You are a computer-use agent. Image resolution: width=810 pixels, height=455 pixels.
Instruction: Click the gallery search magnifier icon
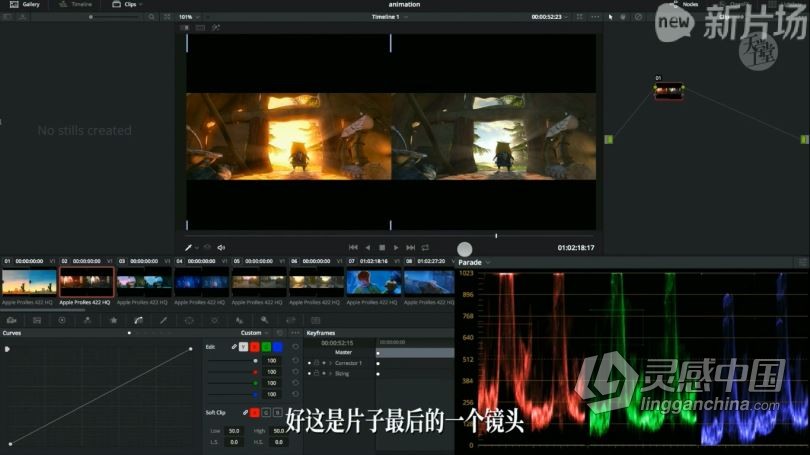[151, 17]
